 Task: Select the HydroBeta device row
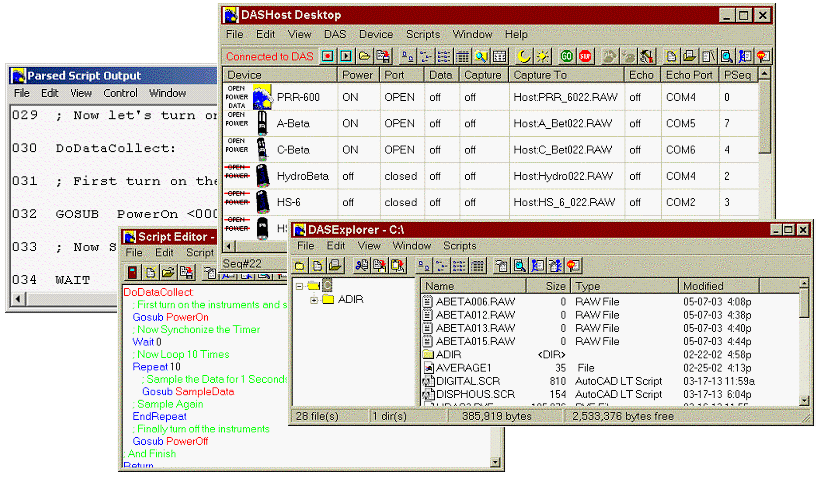(491, 176)
